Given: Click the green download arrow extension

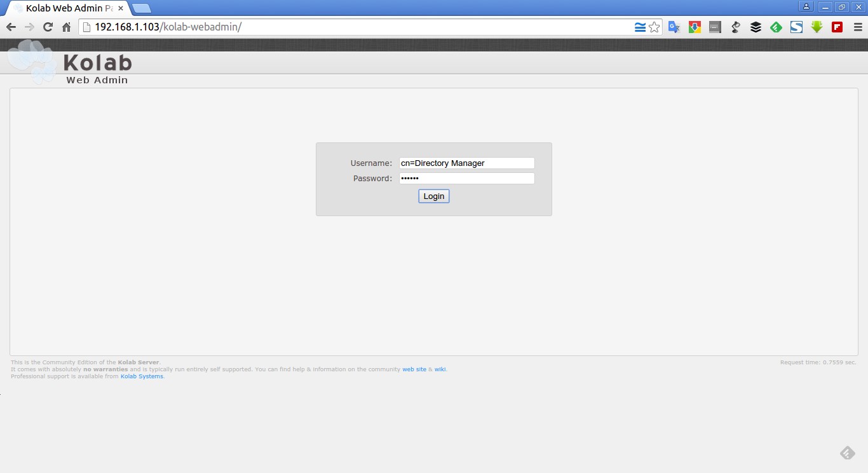Looking at the screenshot, I should (817, 27).
